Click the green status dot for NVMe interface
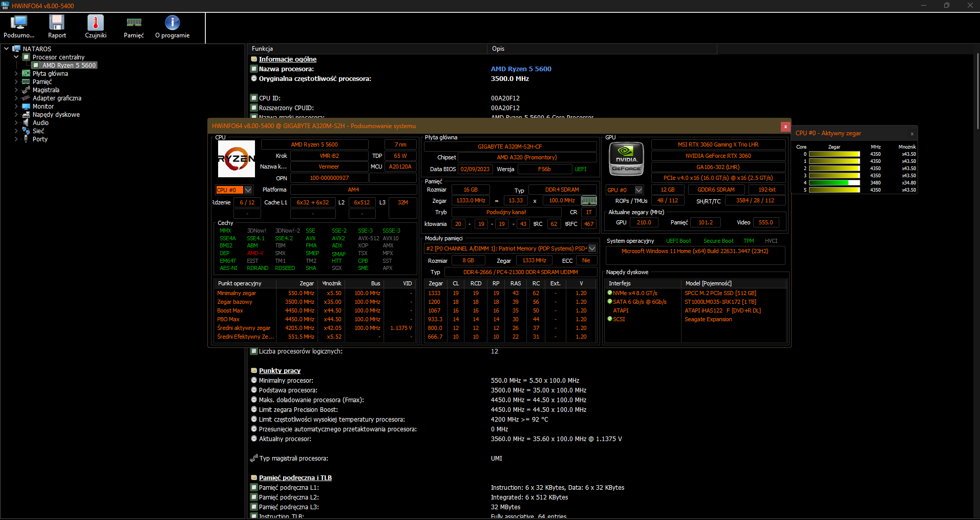This screenshot has width=980, height=520. 610,293
